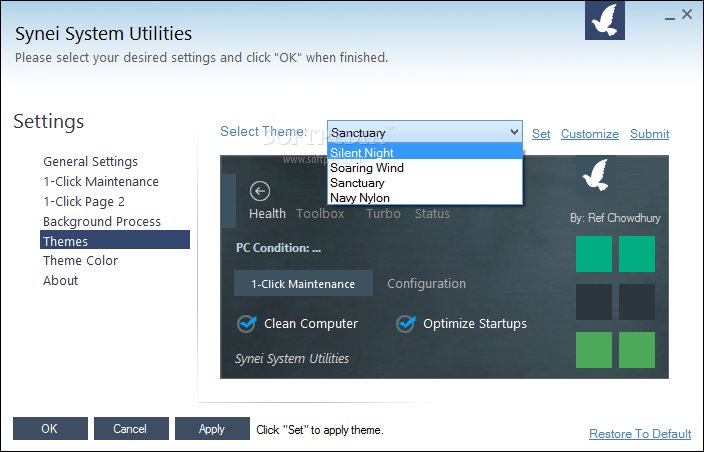704x452 pixels.
Task: Click the Submit link
Action: point(650,134)
